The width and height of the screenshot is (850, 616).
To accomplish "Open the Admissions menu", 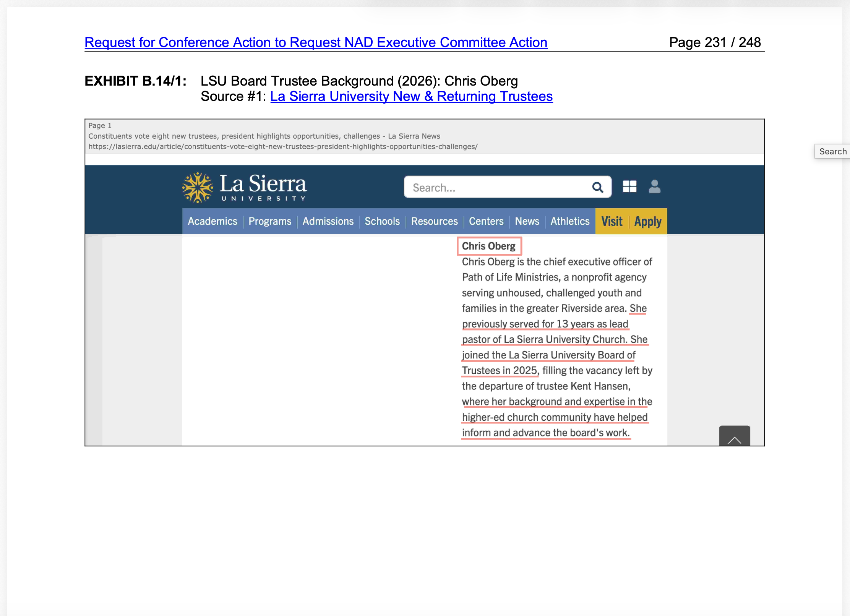I will [x=328, y=221].
